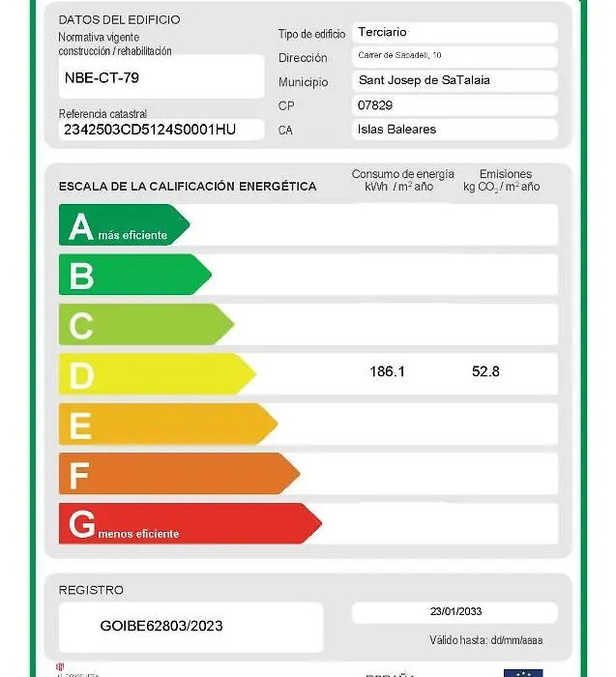Click the Dirección Carrer de Sabadell field
This screenshot has width=616, height=677.
tap(455, 56)
